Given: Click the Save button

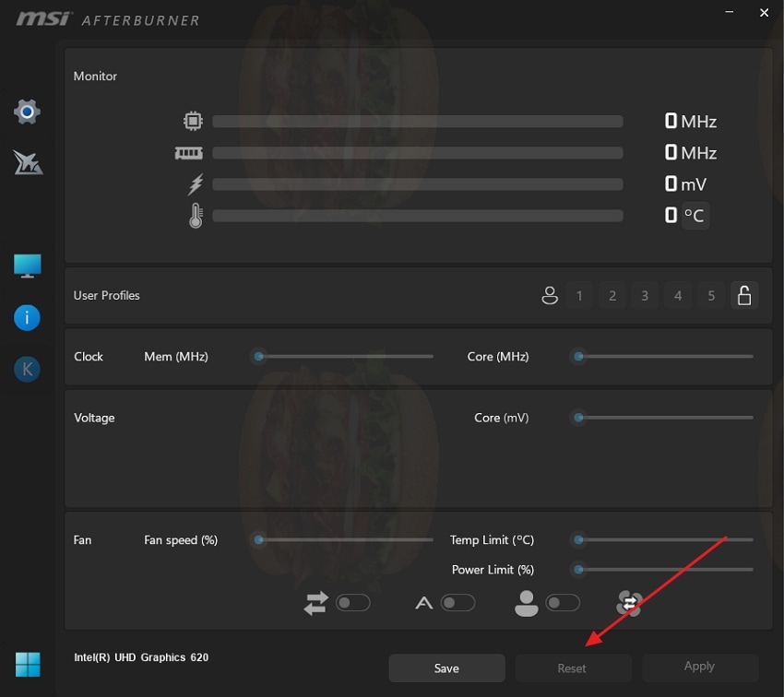Looking at the screenshot, I should [x=446, y=668].
